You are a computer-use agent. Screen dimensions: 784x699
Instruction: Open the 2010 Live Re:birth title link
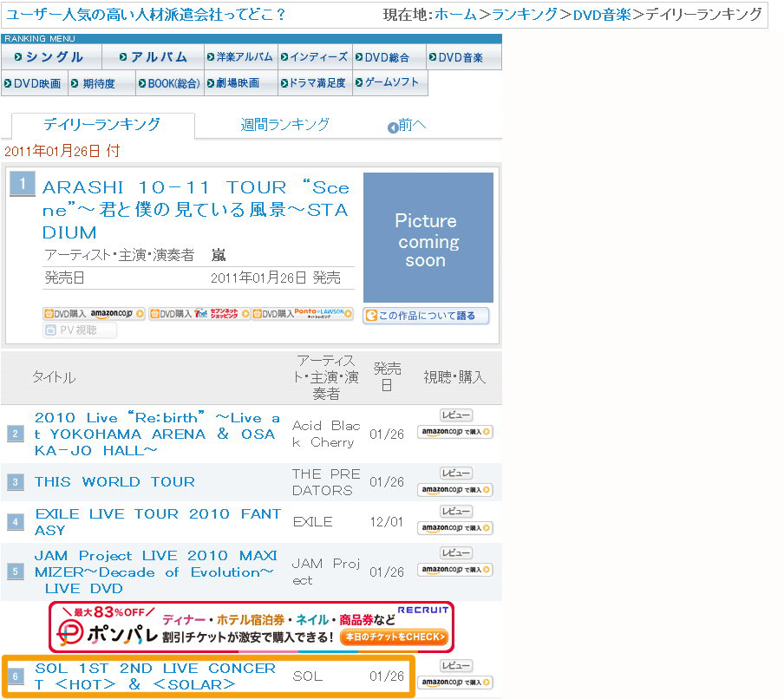pos(157,434)
